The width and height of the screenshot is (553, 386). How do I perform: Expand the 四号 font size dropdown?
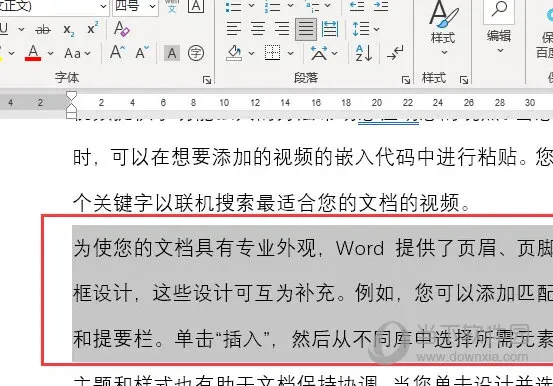(152, 6)
